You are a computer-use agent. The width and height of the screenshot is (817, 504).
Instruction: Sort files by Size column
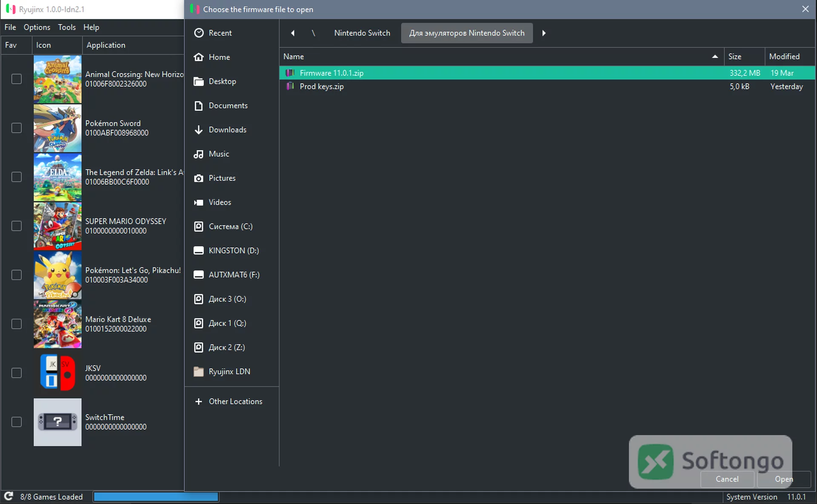pos(744,57)
